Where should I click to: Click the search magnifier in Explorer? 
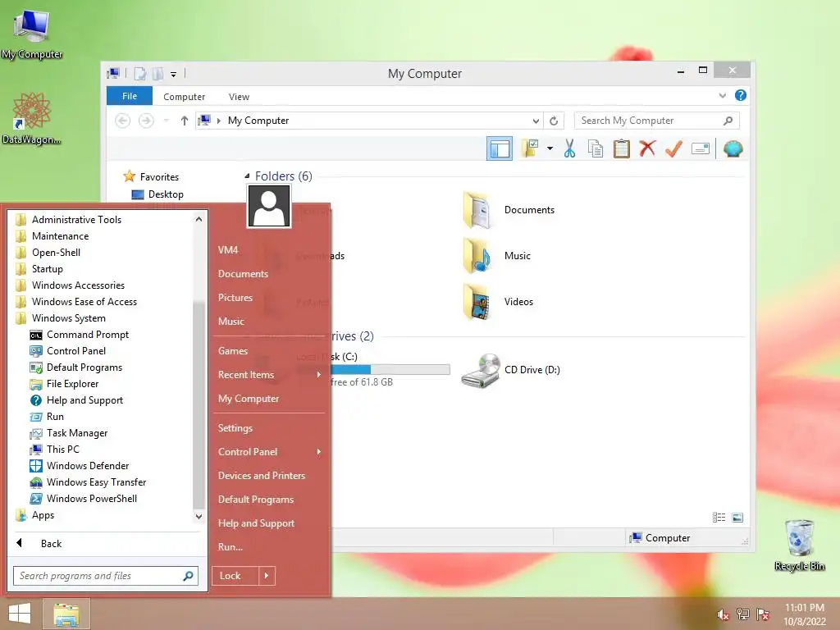tap(728, 121)
